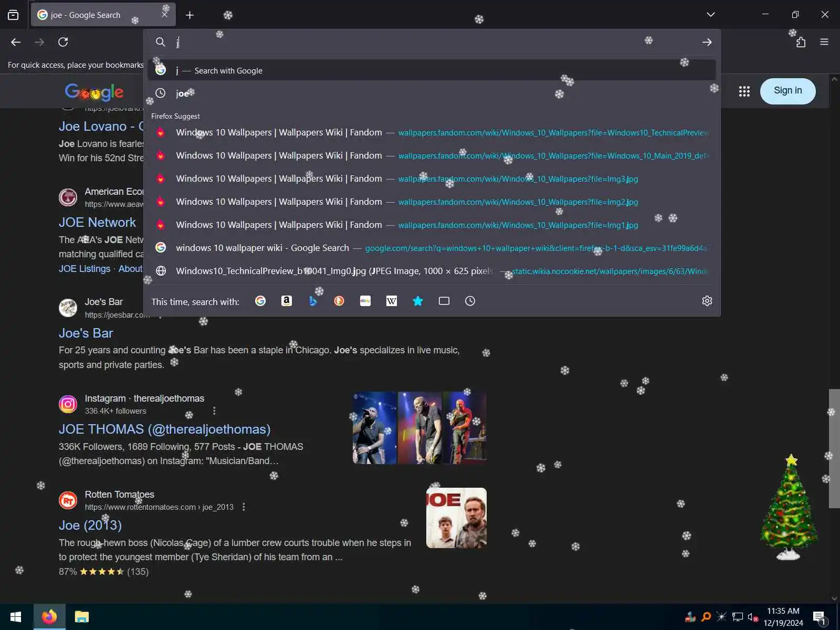This screenshot has height=630, width=840.
Task: Open Google apps grid
Action: pos(744,91)
